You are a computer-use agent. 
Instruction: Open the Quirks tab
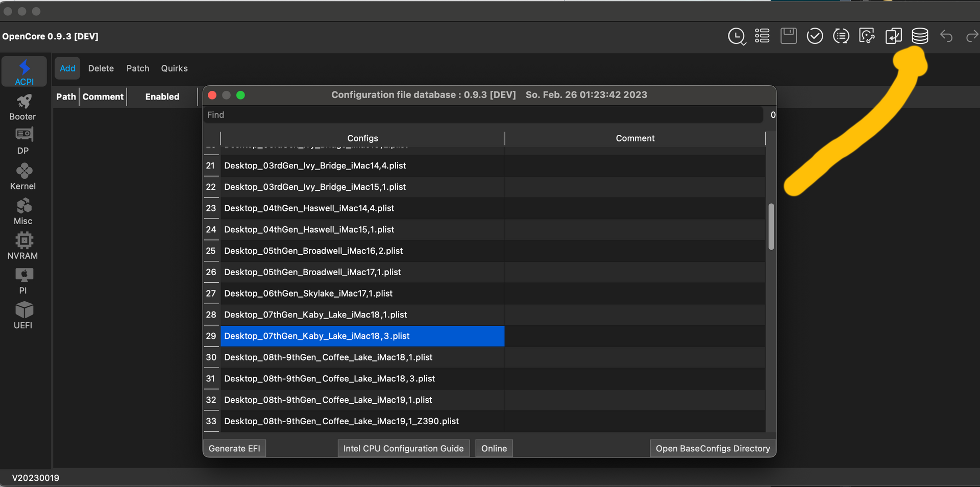point(175,68)
